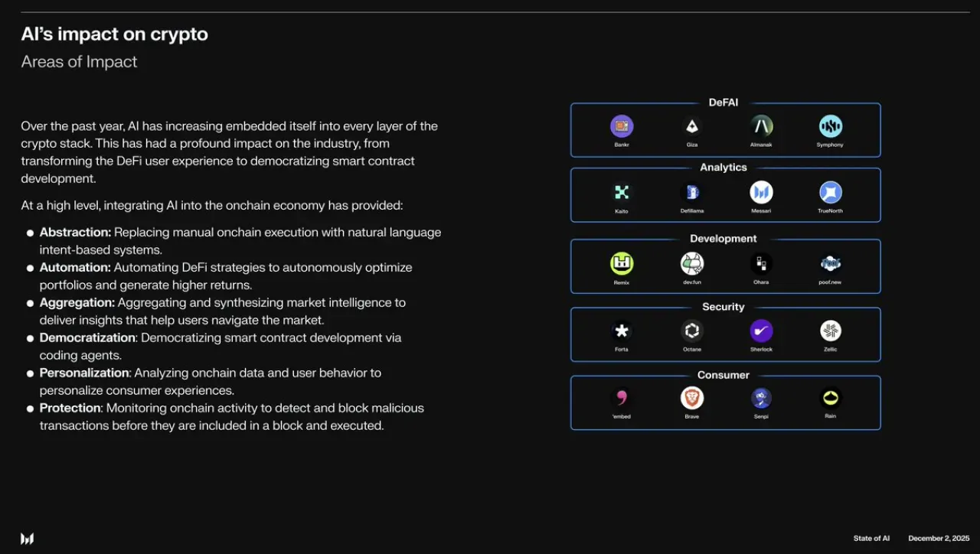Select the Defillama icon
This screenshot has height=554, width=980.
pyautogui.click(x=692, y=192)
